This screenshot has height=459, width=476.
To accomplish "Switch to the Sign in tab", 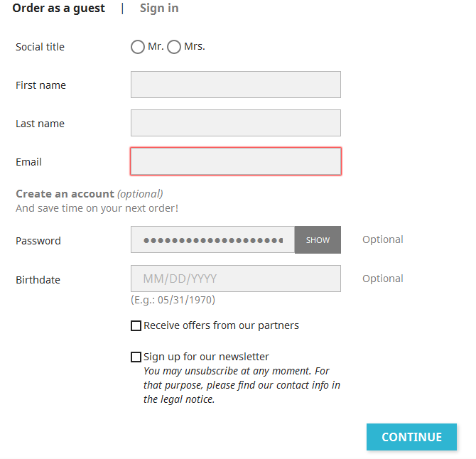I will (159, 9).
